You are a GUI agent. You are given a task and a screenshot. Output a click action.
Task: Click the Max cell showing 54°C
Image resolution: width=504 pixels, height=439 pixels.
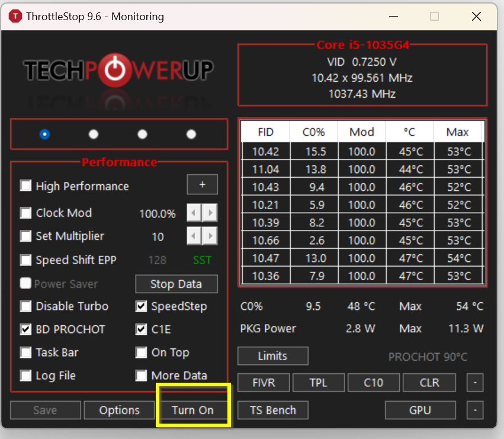coord(458,258)
